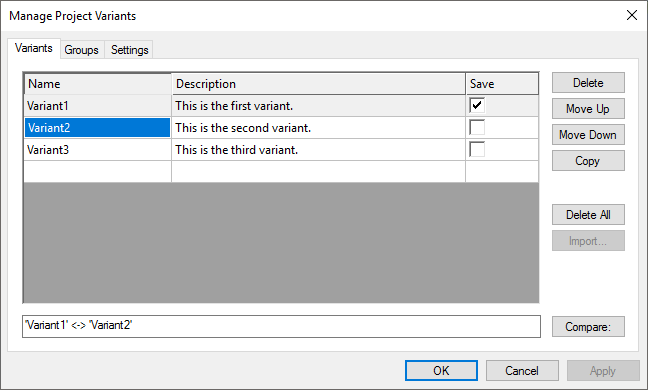
Task: Click the Delete button
Action: pyautogui.click(x=588, y=83)
